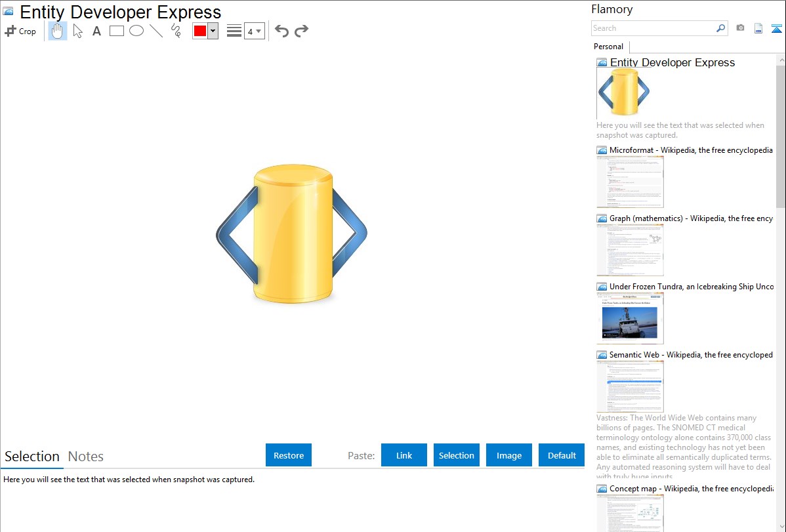Image resolution: width=786 pixels, height=532 pixels.
Task: Activate the hand pan tool
Action: coord(58,31)
